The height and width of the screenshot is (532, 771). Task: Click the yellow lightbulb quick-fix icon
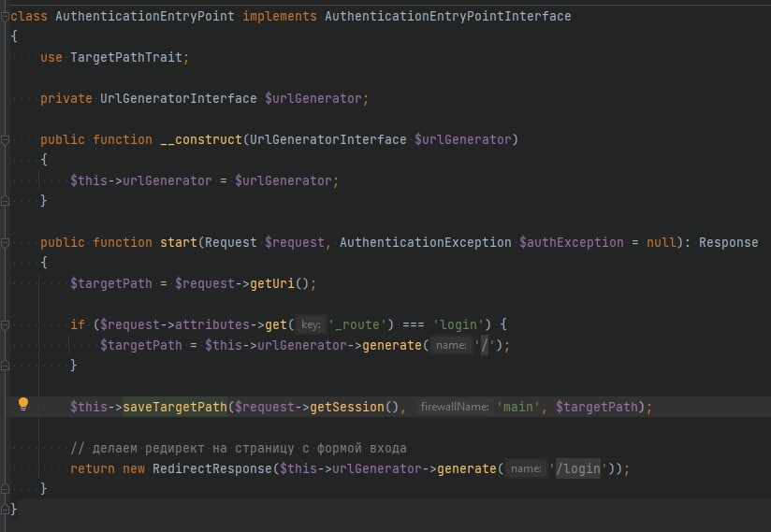point(23,404)
